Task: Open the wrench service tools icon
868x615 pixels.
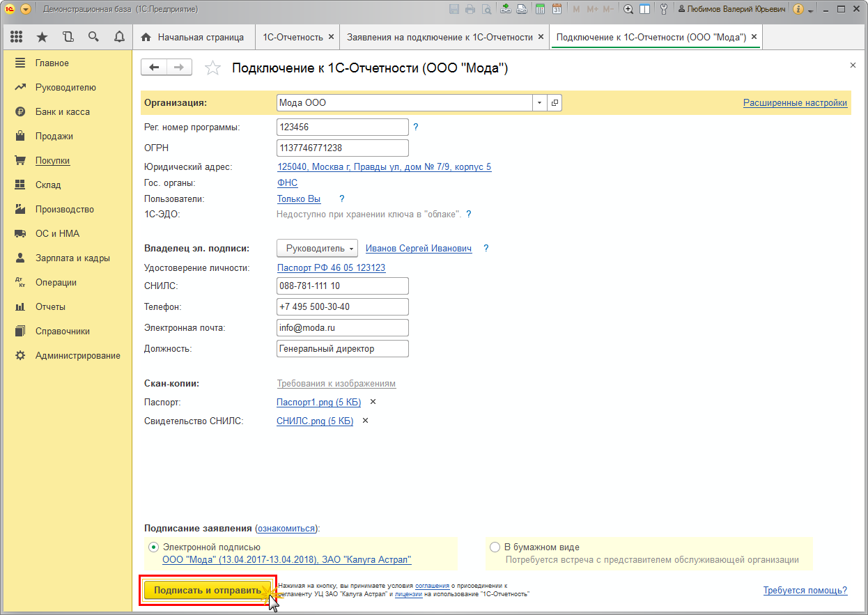Action: 663,9
